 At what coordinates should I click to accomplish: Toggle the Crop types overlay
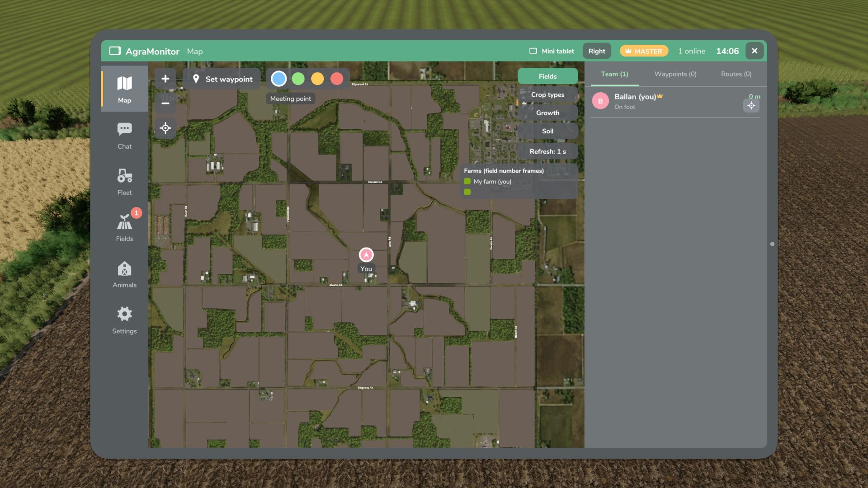pos(547,94)
